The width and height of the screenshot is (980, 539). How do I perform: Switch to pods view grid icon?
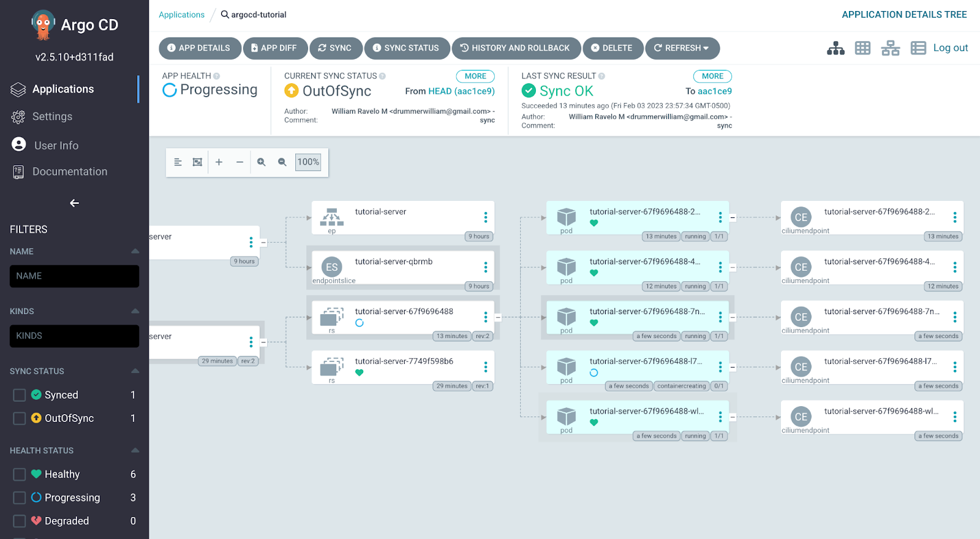(862, 48)
